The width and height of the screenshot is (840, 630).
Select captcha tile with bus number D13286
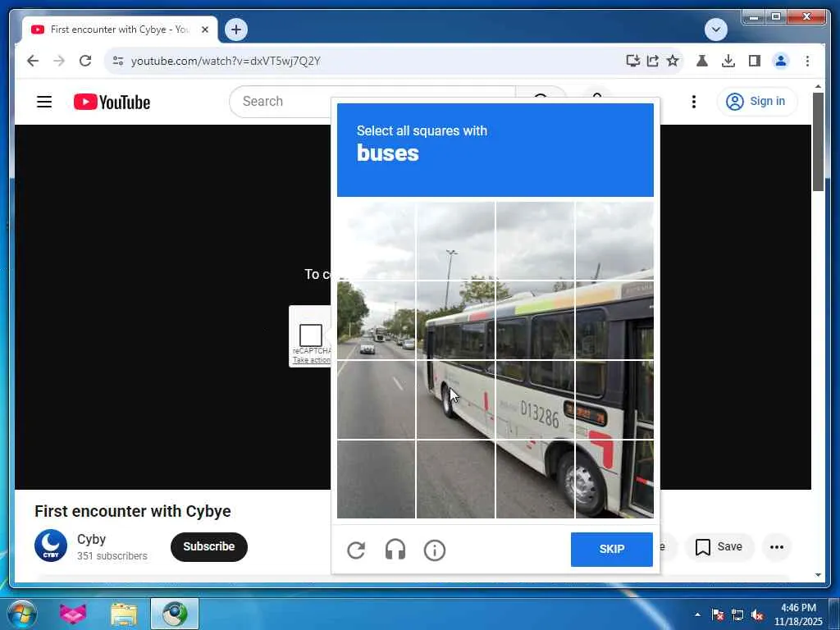[x=535, y=399]
